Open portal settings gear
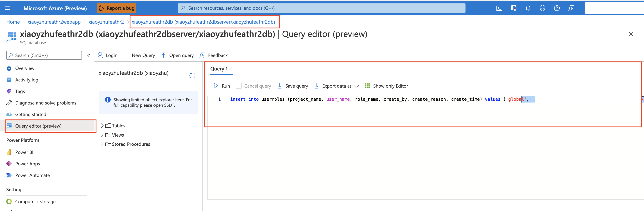 pos(542,8)
